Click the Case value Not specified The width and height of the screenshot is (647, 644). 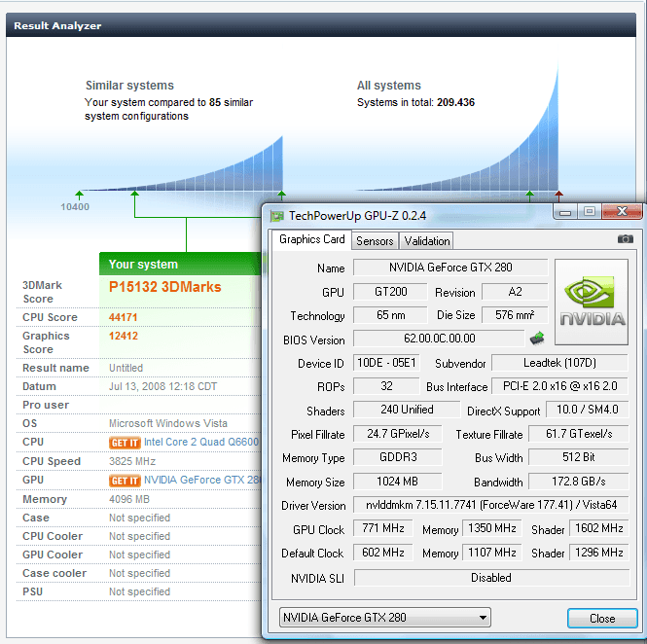tap(139, 518)
